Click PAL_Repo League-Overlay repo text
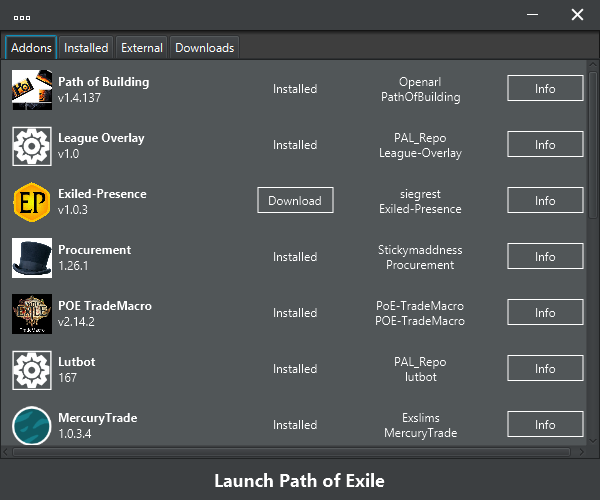This screenshot has height=500, width=600. [x=421, y=145]
